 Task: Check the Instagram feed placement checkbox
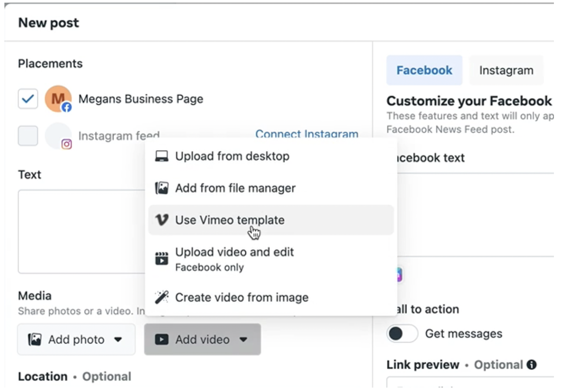click(28, 136)
